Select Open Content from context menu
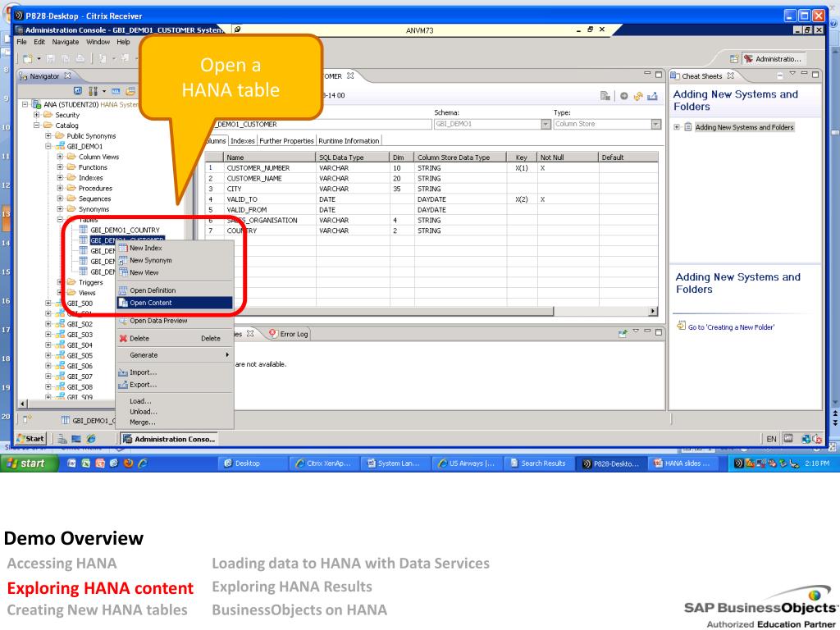 click(176, 303)
